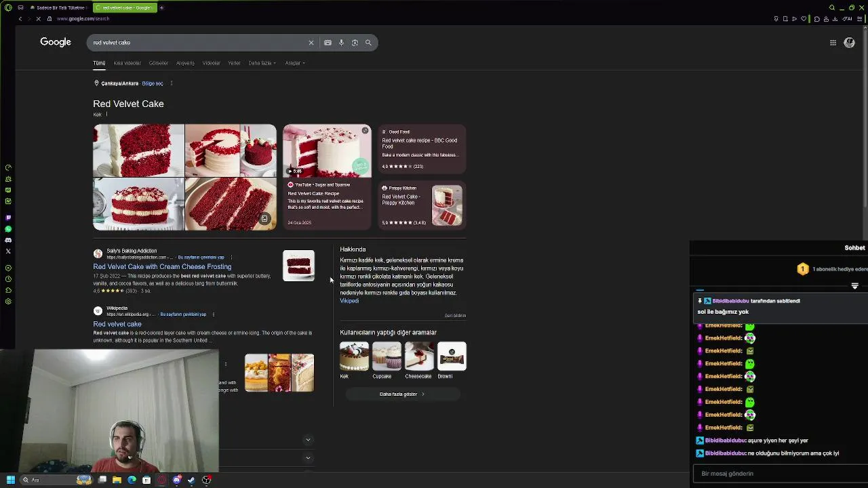This screenshot has width=868, height=488.
Task: Open easy setup sliders icon
Action: pos(860,19)
